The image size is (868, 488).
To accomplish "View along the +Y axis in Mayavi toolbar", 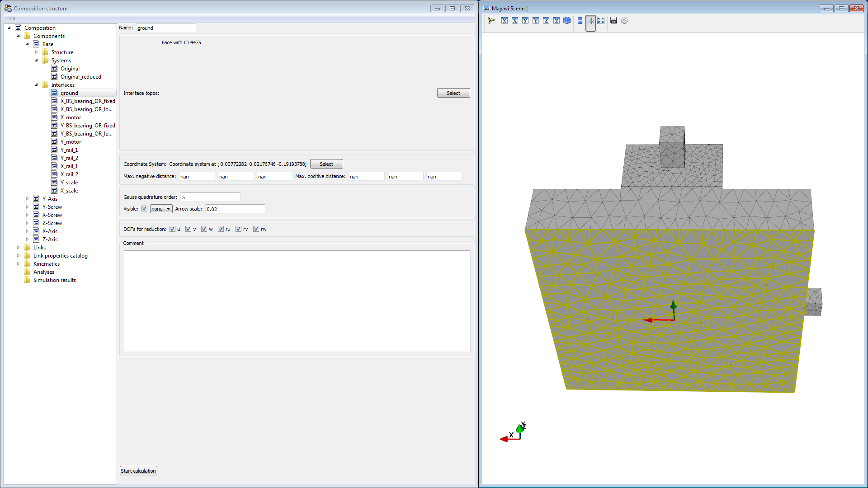I will [x=536, y=20].
